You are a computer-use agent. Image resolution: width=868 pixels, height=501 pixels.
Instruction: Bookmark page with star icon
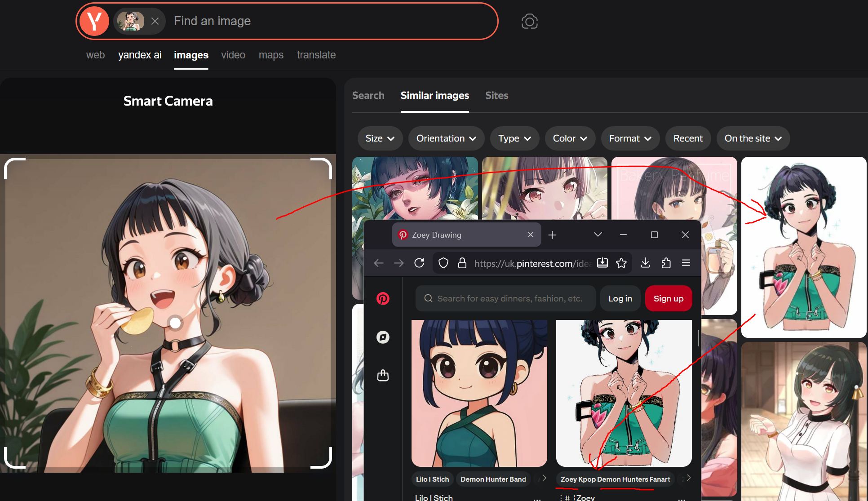pos(621,263)
